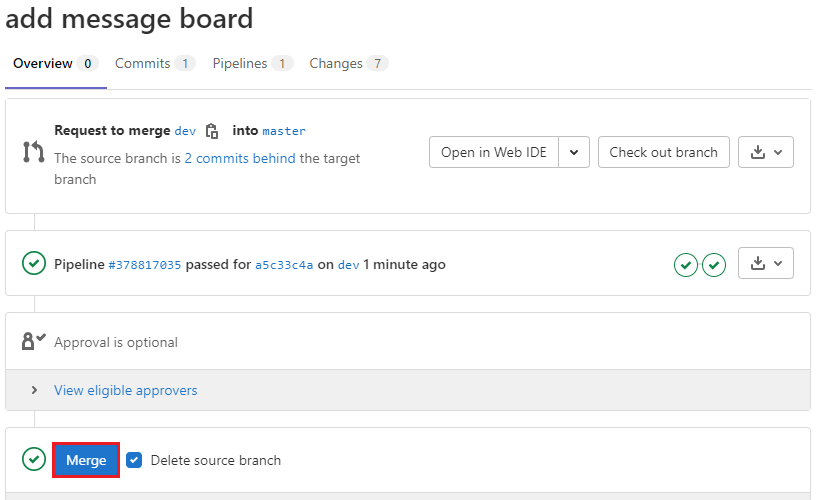
Task: Expand the View eligible approvers chevron
Action: click(34, 390)
